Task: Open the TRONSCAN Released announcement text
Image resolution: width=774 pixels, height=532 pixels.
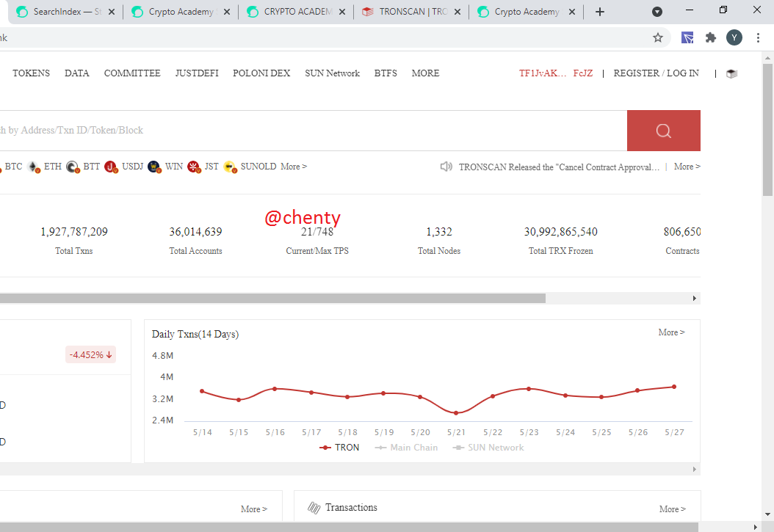Action: pos(560,167)
